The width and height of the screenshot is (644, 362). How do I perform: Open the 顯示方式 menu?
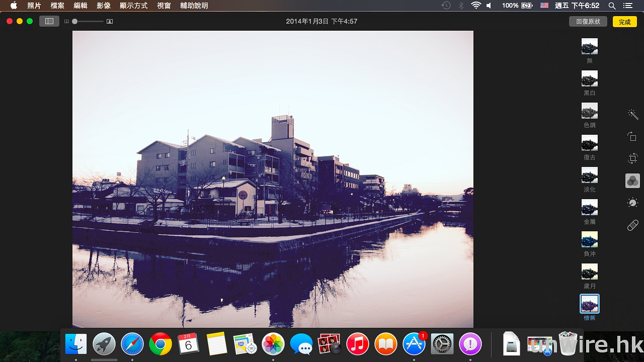coord(133,6)
